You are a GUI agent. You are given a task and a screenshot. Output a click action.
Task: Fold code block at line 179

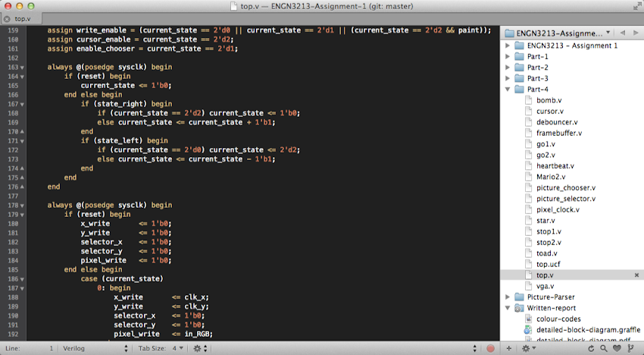[x=22, y=215]
